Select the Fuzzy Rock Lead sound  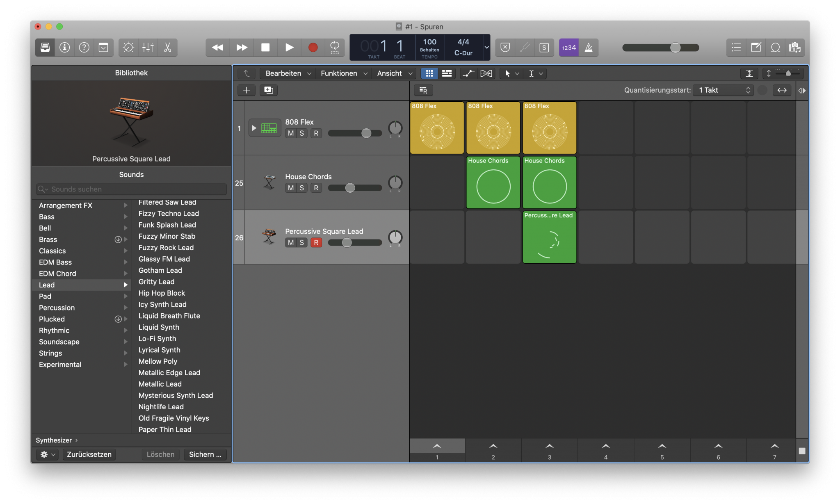166,247
